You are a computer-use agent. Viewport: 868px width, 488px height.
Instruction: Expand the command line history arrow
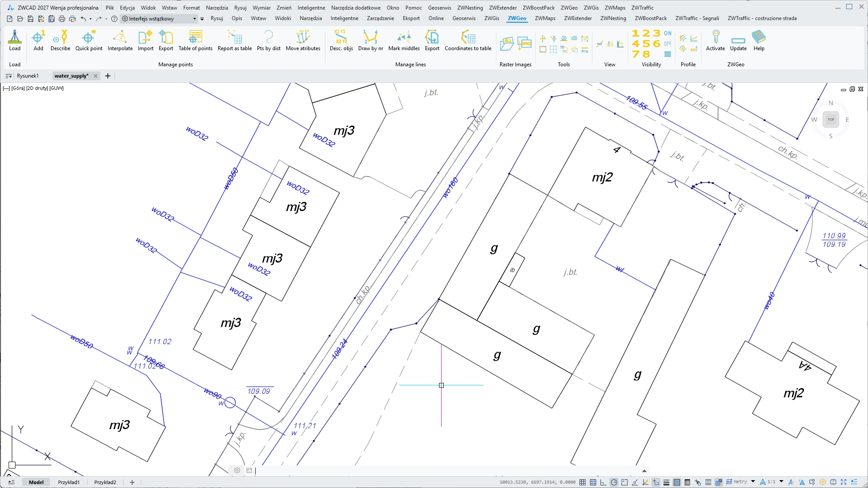[644, 471]
